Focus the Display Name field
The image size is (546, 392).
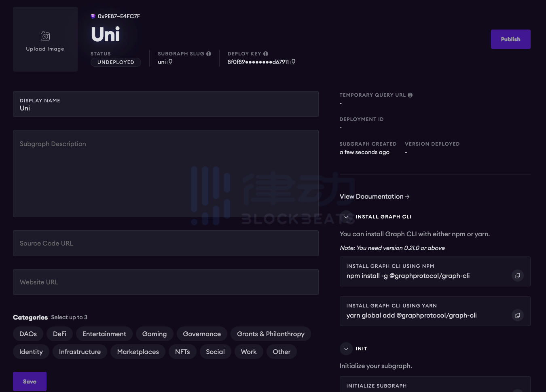point(166,104)
